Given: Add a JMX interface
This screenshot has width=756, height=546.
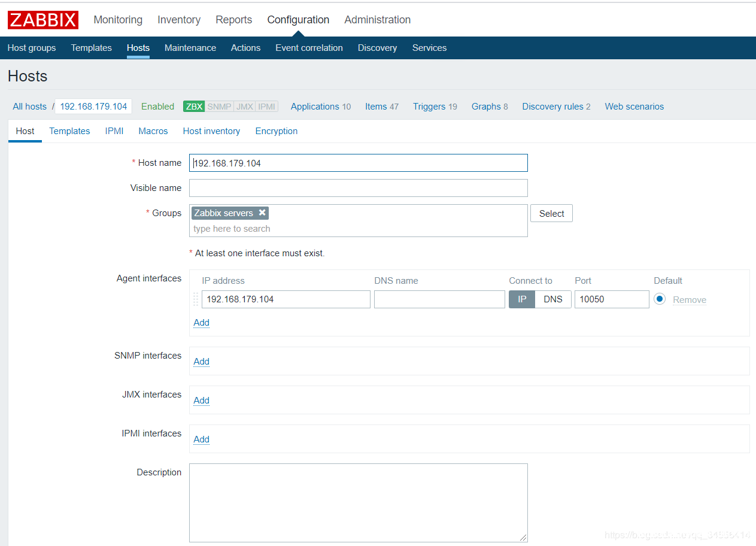Looking at the screenshot, I should 201,400.
